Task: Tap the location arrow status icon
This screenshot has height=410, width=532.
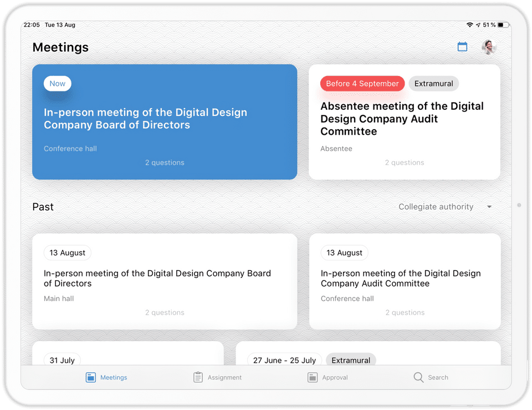Action: 478,25
